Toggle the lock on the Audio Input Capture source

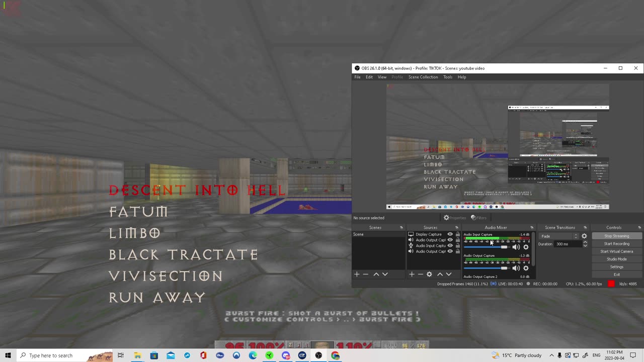457,245
